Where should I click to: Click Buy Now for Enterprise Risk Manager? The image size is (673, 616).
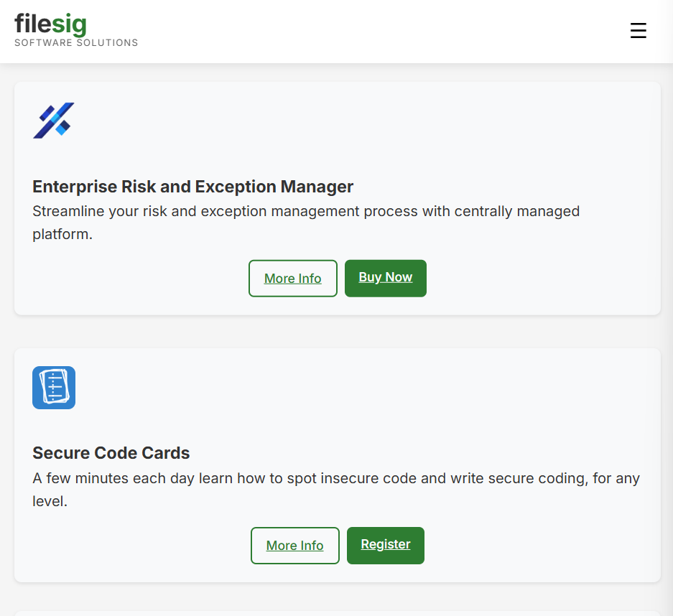pyautogui.click(x=386, y=278)
